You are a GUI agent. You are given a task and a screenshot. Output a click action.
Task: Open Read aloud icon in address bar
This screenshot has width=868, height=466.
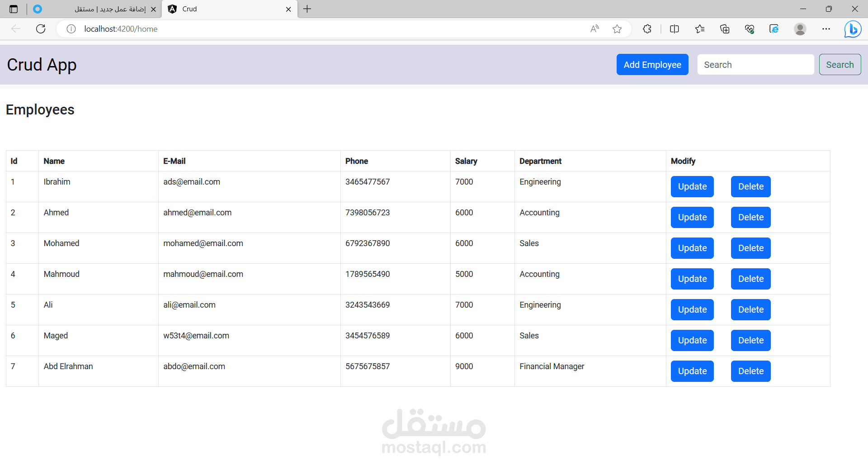coord(595,29)
